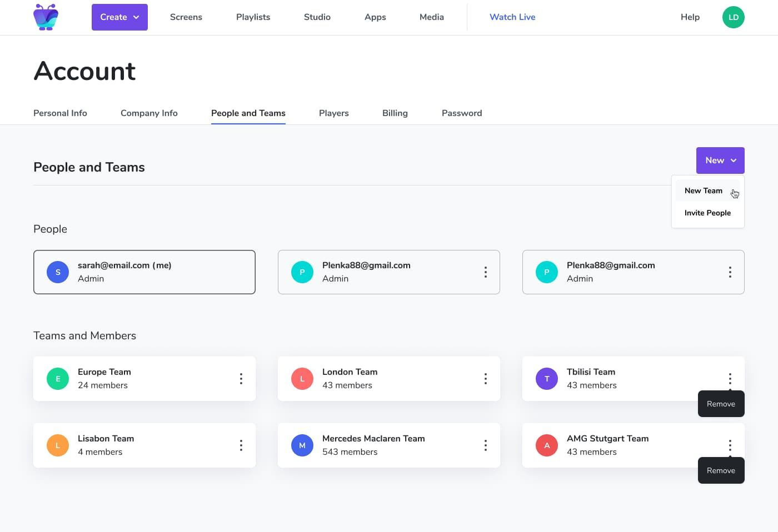This screenshot has width=778, height=532.
Task: Go to the Company Info tab
Action: click(149, 113)
